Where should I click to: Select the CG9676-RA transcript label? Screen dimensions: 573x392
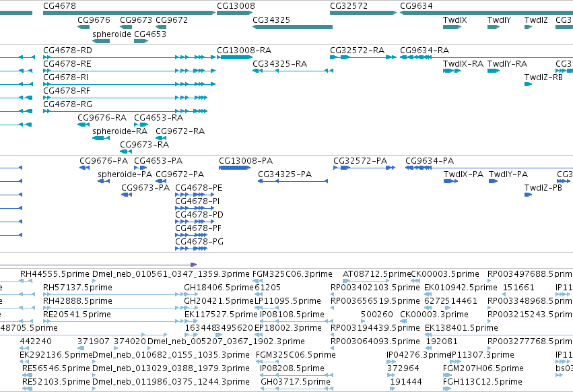coord(102,118)
